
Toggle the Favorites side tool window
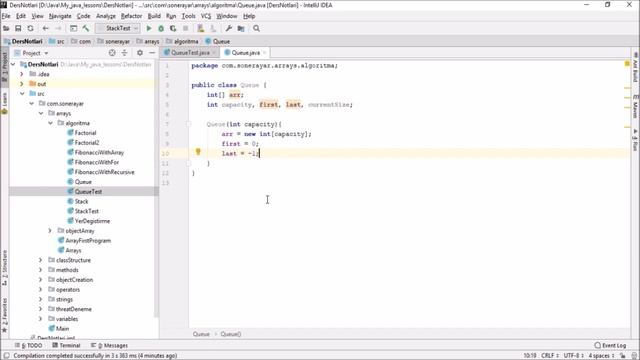click(4, 315)
